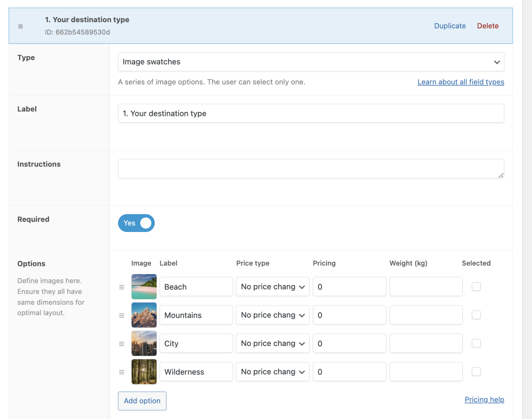Click the Delete link
The height and width of the screenshot is (419, 532).
click(x=488, y=26)
